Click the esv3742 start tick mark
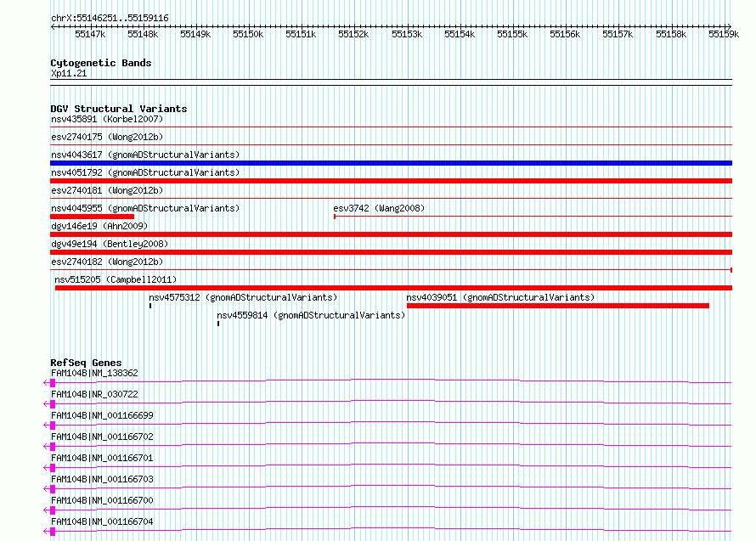 tap(335, 217)
